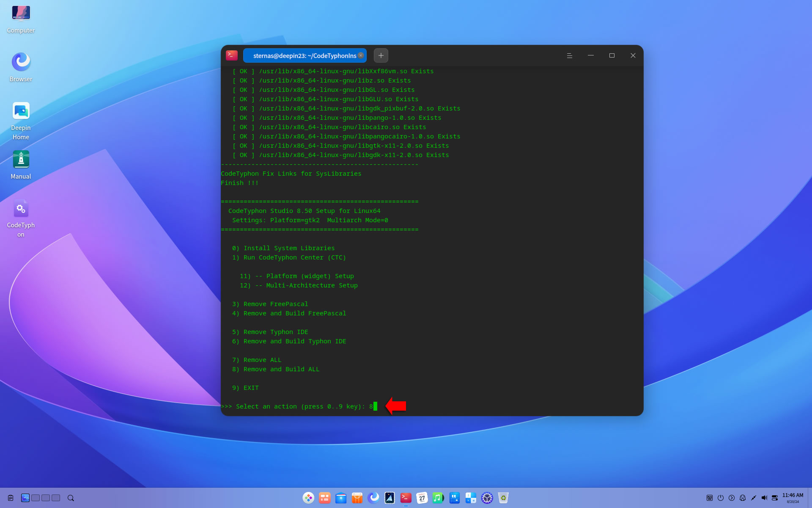
Task: Click the terminal app icon in title bar
Action: click(232, 55)
